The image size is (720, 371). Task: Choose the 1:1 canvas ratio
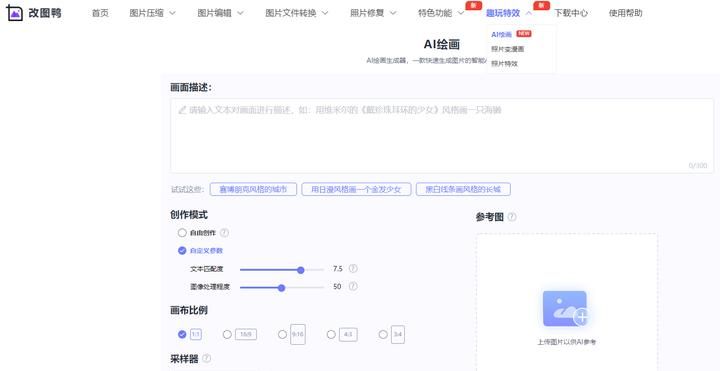tap(182, 335)
